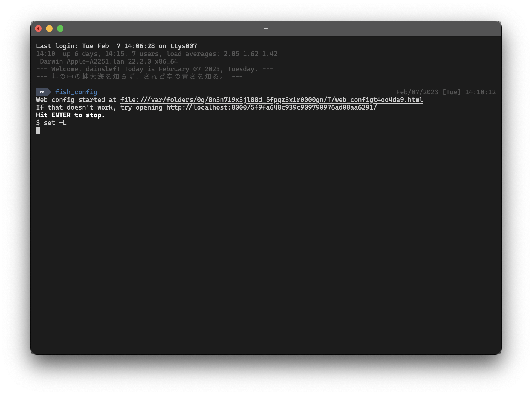Click the uptime load averages line
The height and width of the screenshot is (395, 532).
click(x=157, y=54)
